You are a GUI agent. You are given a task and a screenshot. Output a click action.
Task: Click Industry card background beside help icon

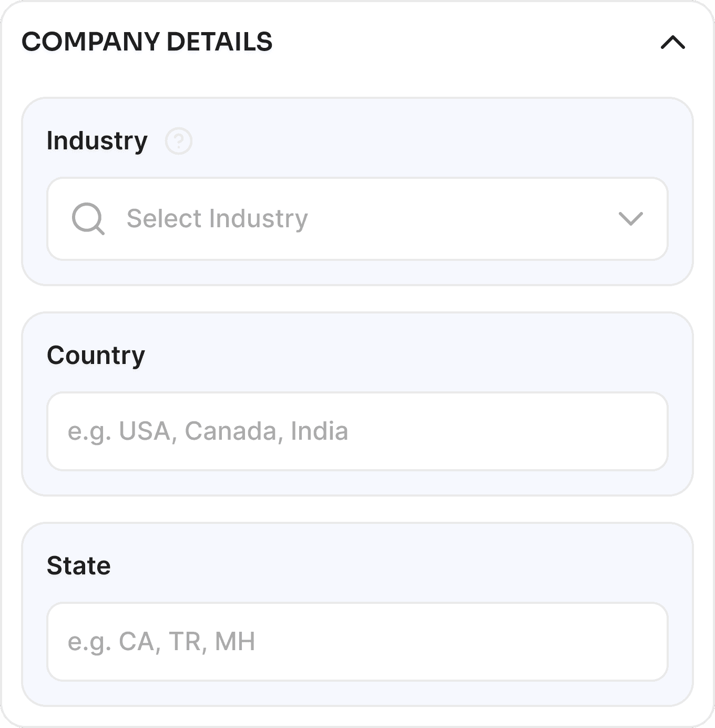coord(421,141)
